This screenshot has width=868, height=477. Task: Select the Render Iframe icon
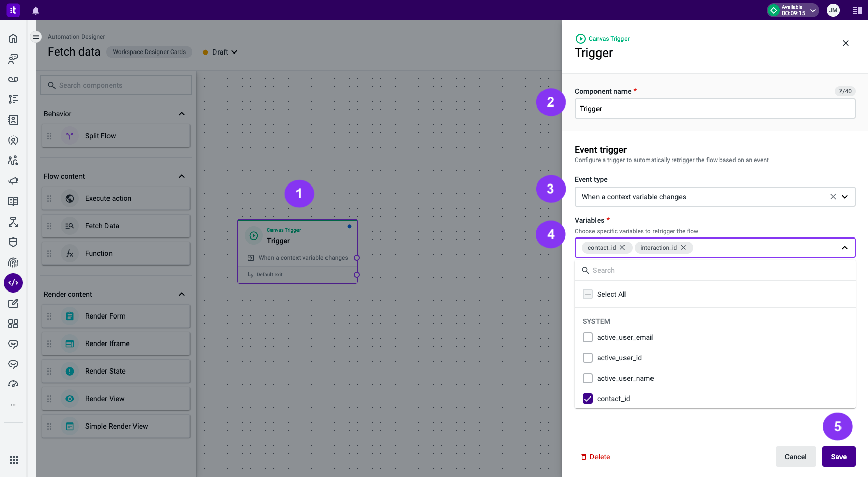click(70, 343)
